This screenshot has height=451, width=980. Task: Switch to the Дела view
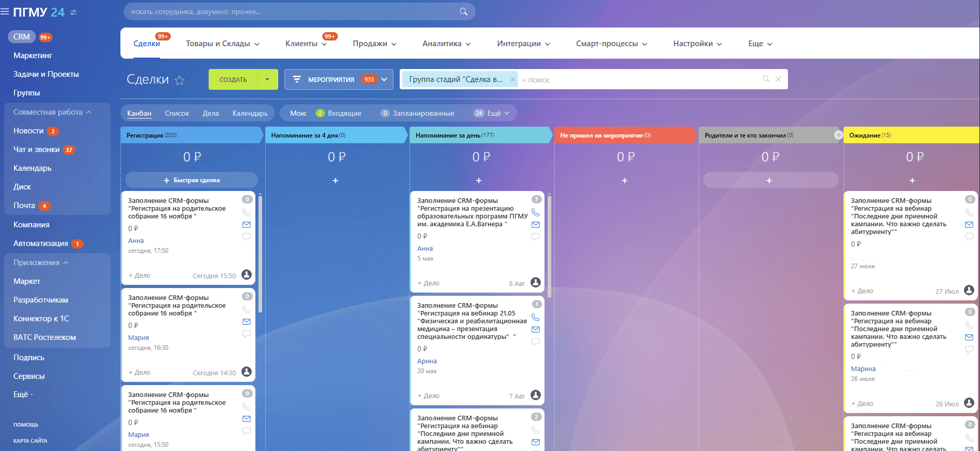pos(210,113)
